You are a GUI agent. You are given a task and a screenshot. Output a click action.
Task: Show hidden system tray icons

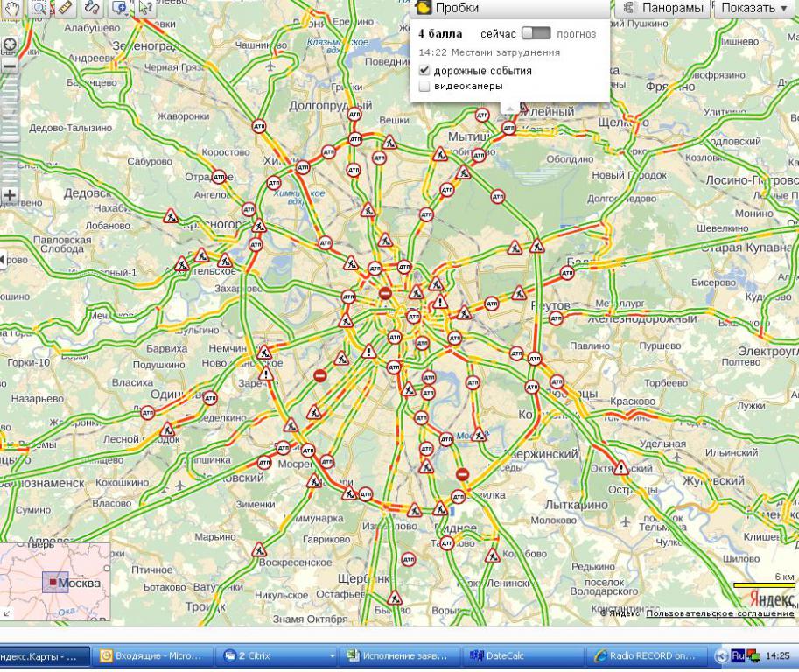[721, 656]
